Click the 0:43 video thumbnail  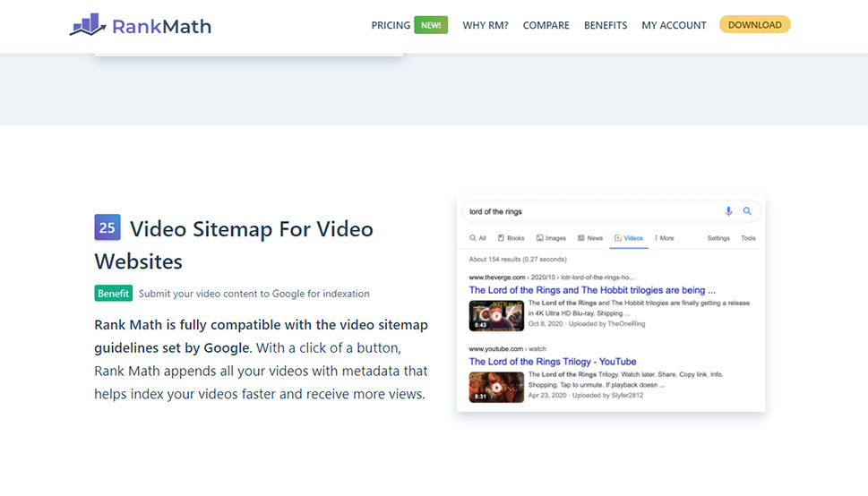pos(496,315)
